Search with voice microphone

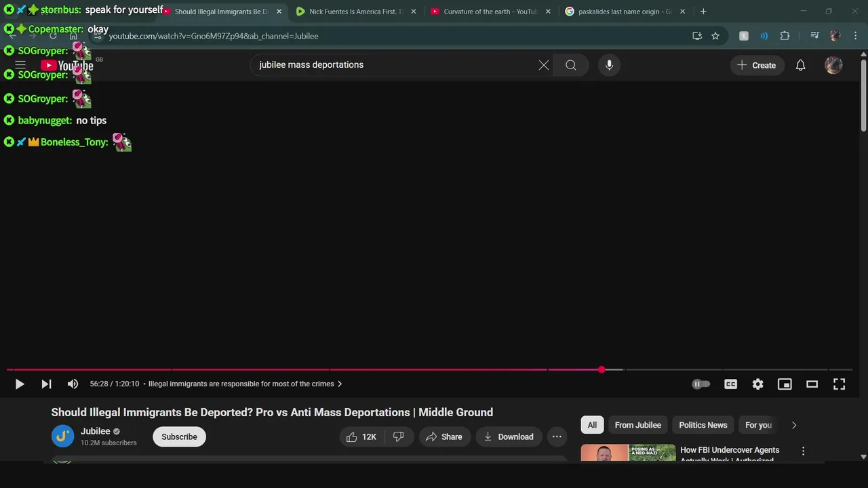(609, 65)
